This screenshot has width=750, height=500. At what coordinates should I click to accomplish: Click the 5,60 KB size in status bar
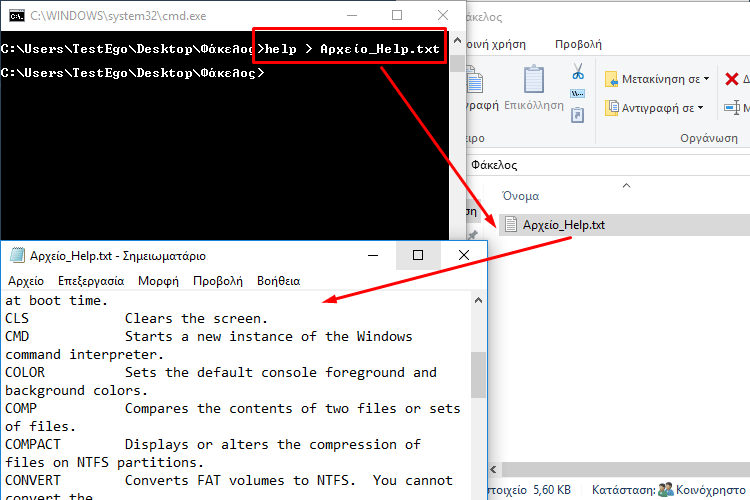coord(552,490)
